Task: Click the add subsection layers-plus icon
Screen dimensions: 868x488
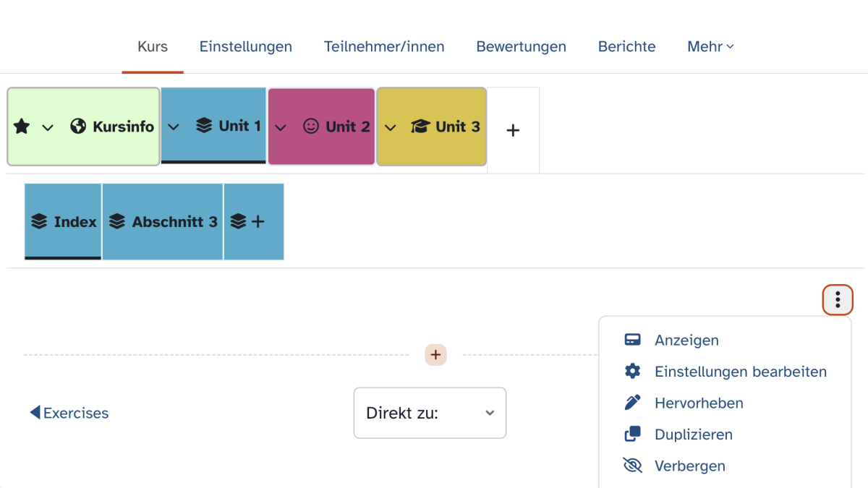Action: (x=247, y=222)
